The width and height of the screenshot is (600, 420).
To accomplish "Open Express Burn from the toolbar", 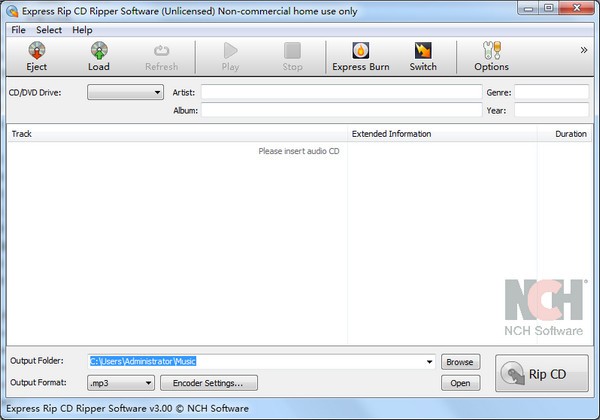I will point(360,51).
